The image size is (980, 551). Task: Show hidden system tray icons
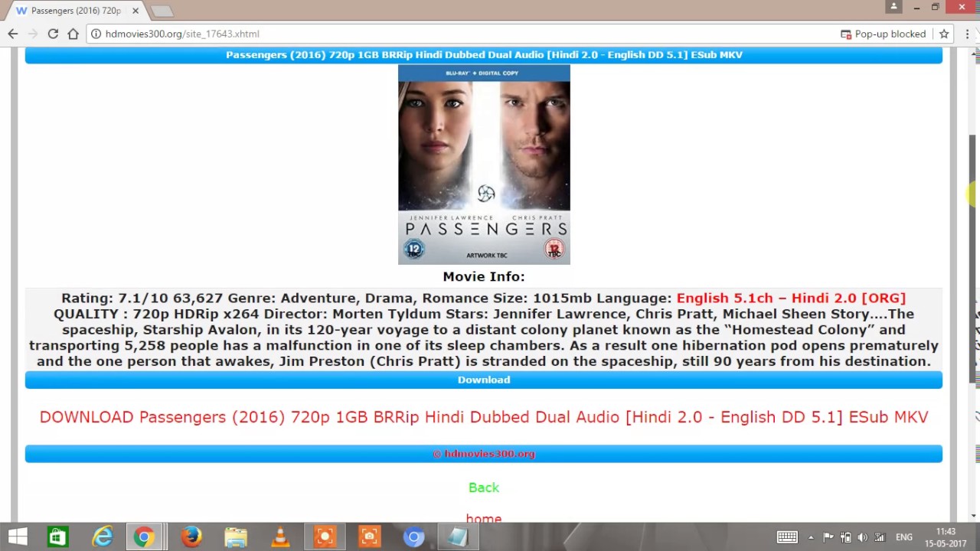point(811,537)
